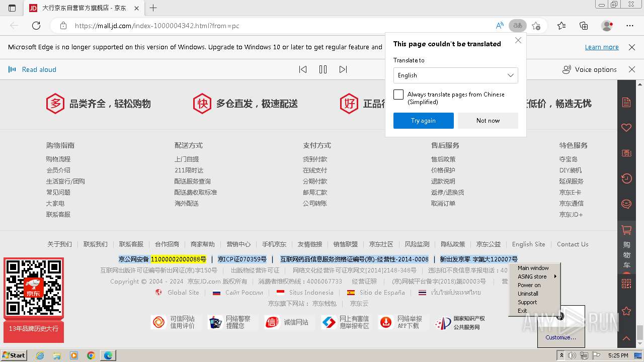Click the translate icon in address bar
644x362 pixels.
click(x=517, y=26)
